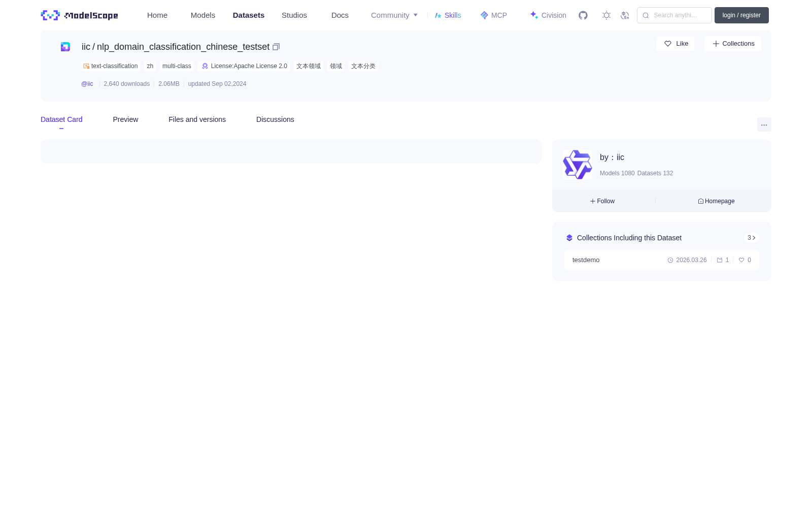Click the 领域 tag

(x=336, y=66)
